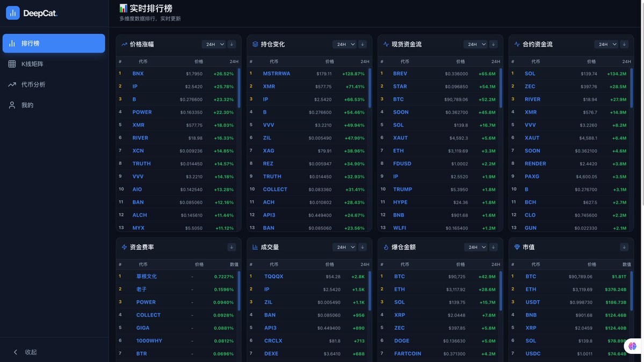The height and width of the screenshot is (362, 644).
Task: Click the 排行榜 bar chart icon
Action: click(12, 43)
